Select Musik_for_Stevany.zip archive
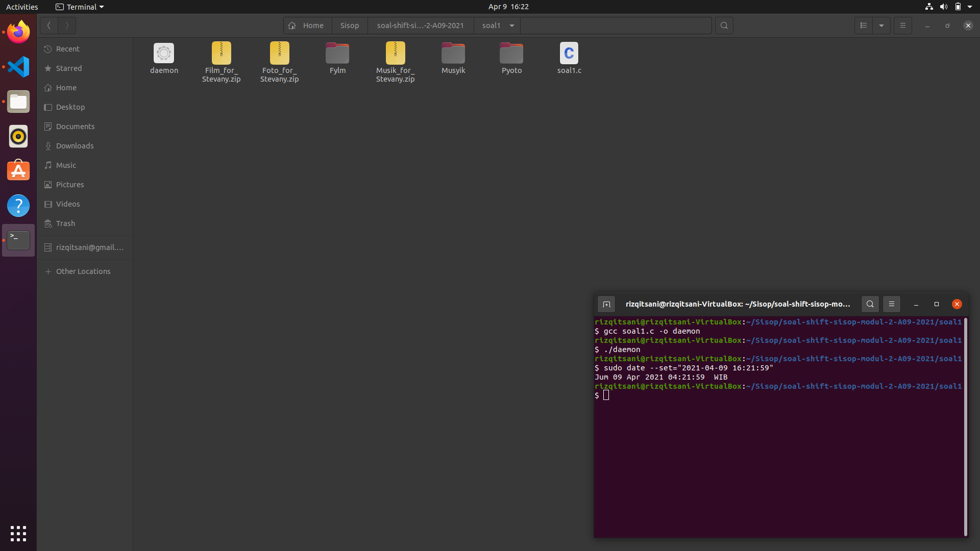 (395, 62)
